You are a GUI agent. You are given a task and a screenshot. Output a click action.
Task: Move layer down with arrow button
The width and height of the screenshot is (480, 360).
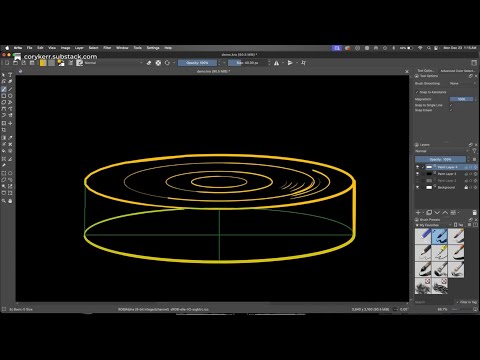pyautogui.click(x=437, y=212)
